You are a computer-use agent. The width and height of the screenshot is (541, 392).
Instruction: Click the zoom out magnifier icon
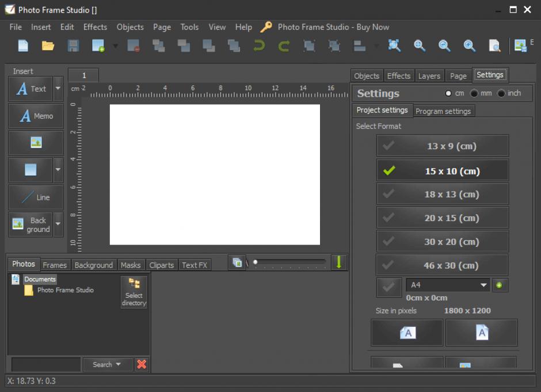(x=444, y=45)
